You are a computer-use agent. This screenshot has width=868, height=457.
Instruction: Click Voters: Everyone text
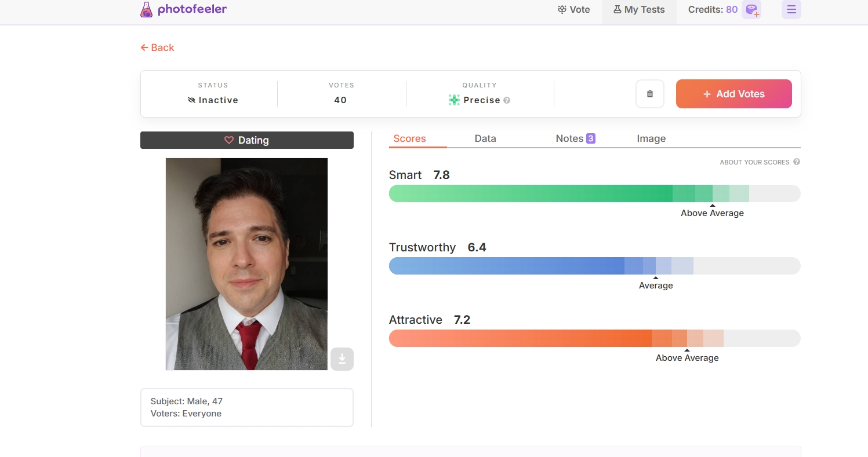coord(186,414)
